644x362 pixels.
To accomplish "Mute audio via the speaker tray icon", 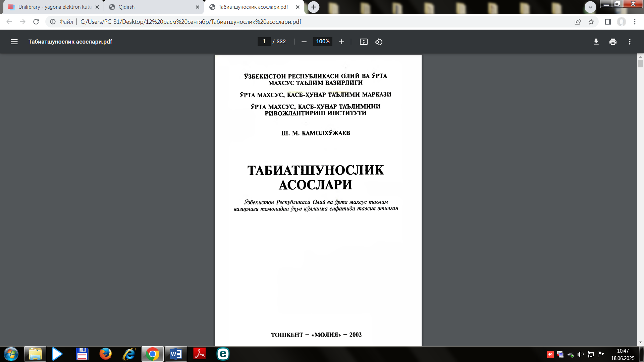I will click(581, 354).
